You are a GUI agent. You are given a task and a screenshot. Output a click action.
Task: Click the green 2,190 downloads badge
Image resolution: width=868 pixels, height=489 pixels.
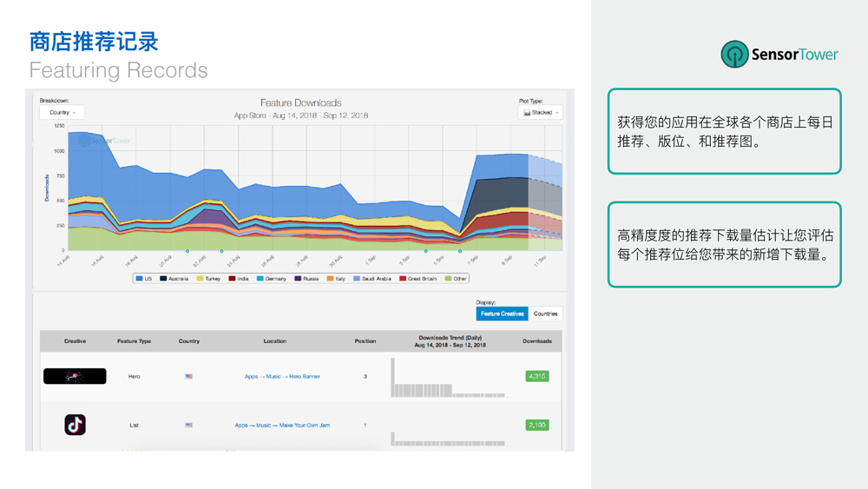point(536,425)
